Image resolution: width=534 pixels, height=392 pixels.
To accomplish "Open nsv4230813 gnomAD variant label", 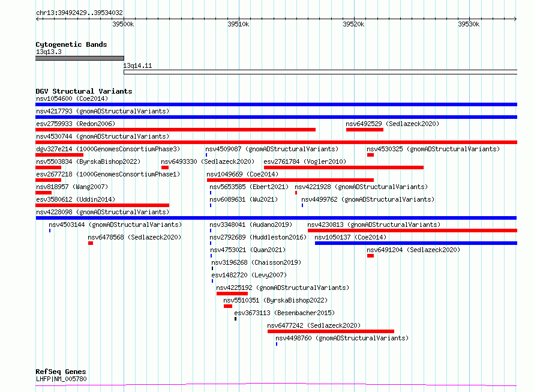I will (374, 225).
